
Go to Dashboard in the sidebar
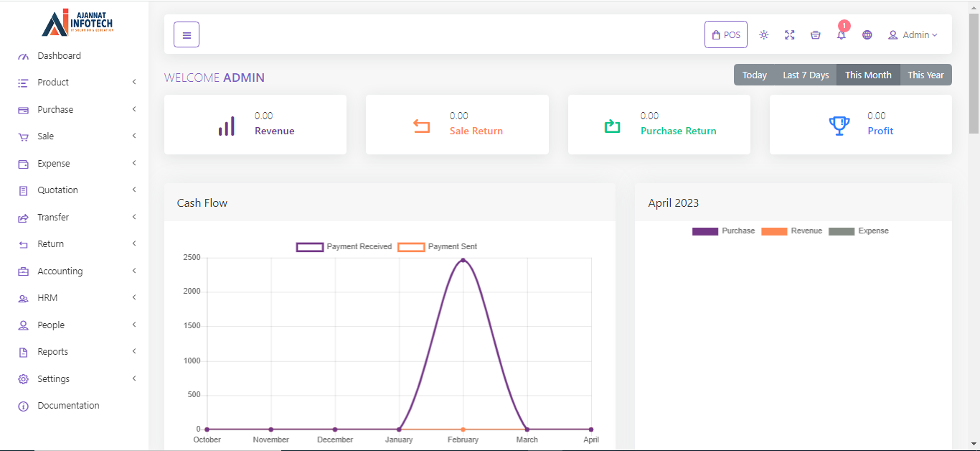[x=59, y=56]
